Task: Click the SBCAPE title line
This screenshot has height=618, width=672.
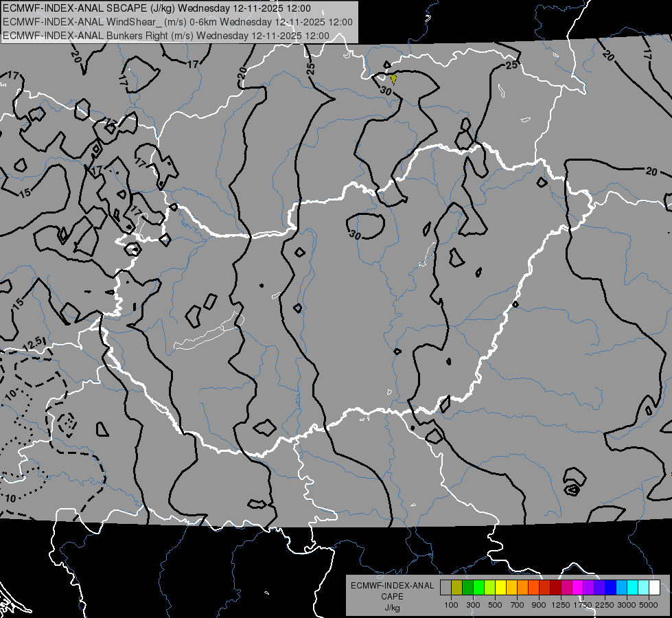Action: pos(157,8)
